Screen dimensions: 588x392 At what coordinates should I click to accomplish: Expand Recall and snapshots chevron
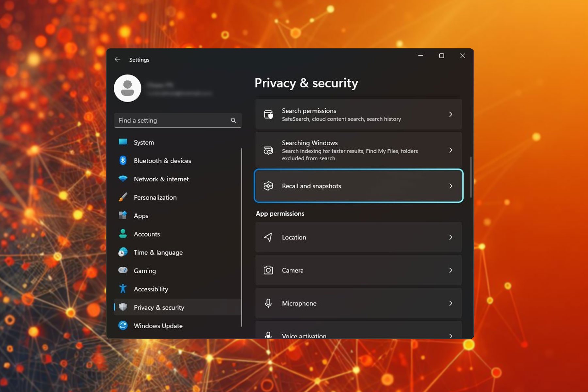pos(451,186)
